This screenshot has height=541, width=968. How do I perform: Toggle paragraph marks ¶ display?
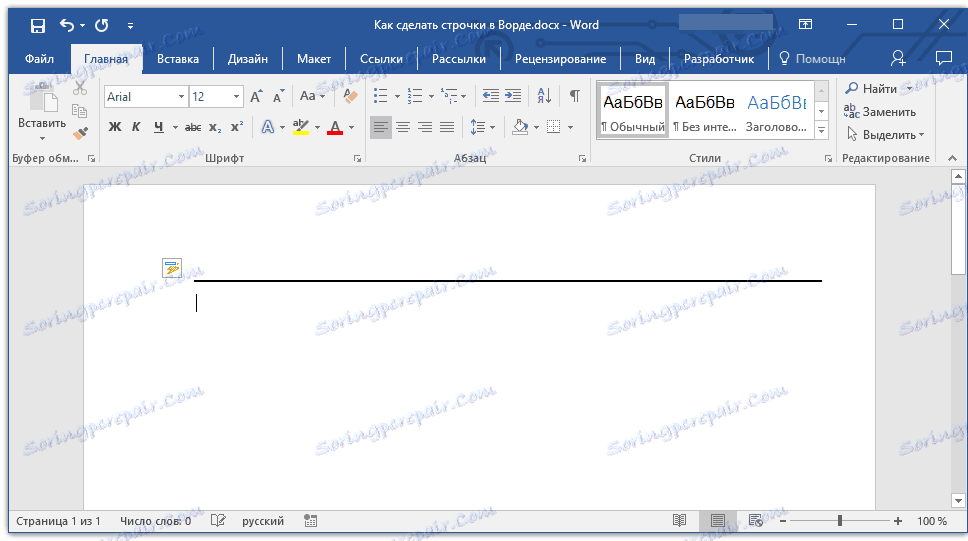(575, 96)
